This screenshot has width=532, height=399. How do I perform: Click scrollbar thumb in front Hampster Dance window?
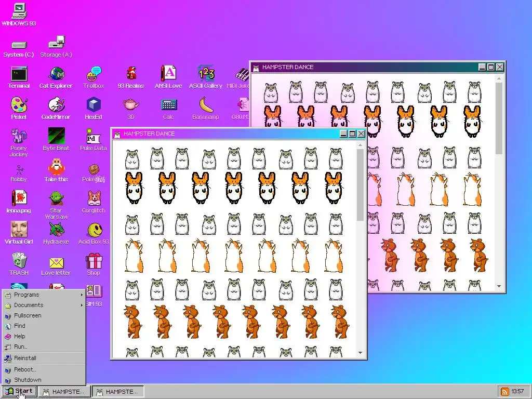[360, 185]
